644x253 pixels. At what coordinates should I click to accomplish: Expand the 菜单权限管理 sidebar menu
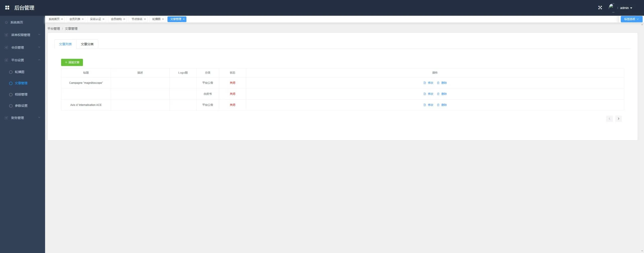click(x=22, y=35)
